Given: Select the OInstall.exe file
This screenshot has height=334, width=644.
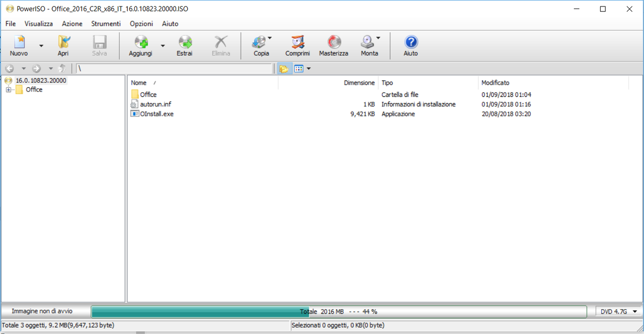Looking at the screenshot, I should coord(157,114).
